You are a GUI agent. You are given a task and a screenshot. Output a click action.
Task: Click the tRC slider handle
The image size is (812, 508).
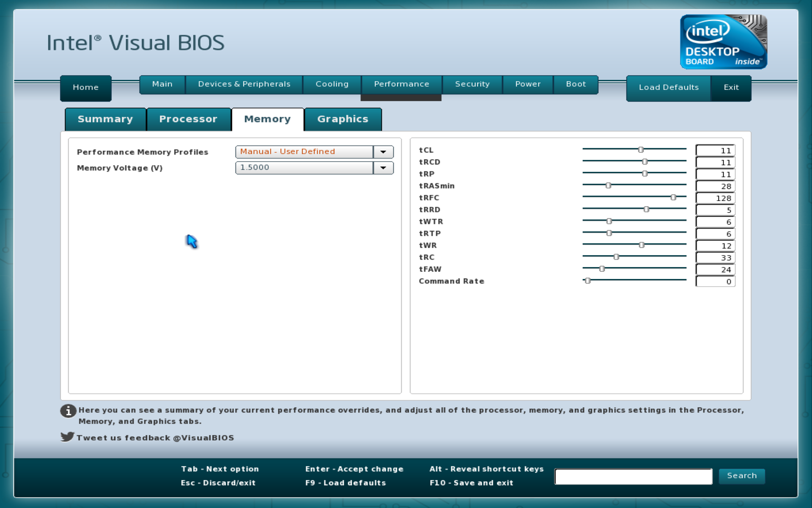pyautogui.click(x=616, y=257)
